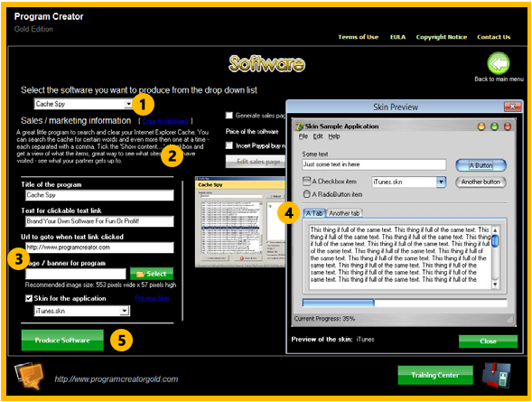This screenshot has height=402, width=532.
Task: Click the orange circle in Skin Sample title bar
Action: 481,126
